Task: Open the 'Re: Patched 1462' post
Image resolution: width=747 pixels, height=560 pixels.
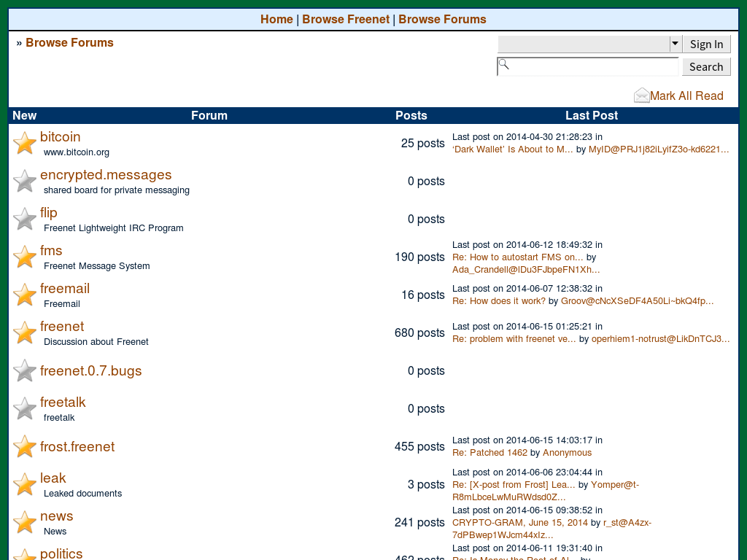Action: (489, 452)
